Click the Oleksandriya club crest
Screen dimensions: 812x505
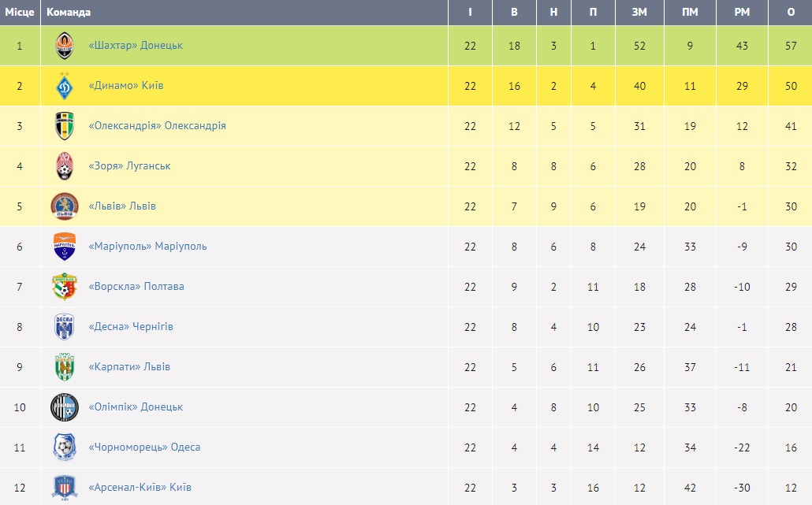(x=64, y=126)
